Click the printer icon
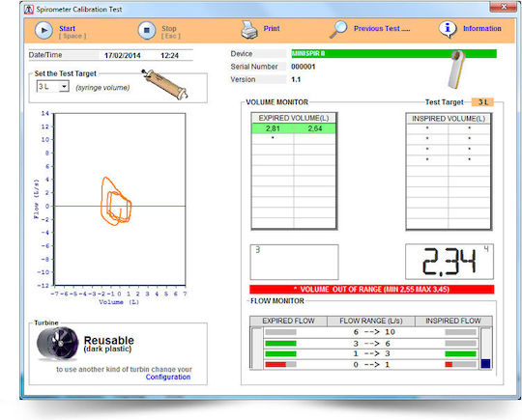Screen dimensions: 522x420 point(249,30)
